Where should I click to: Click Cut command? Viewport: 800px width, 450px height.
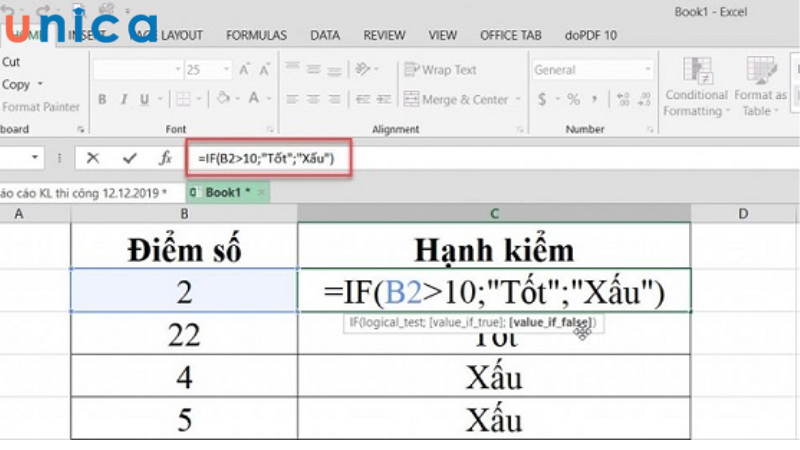pos(11,62)
